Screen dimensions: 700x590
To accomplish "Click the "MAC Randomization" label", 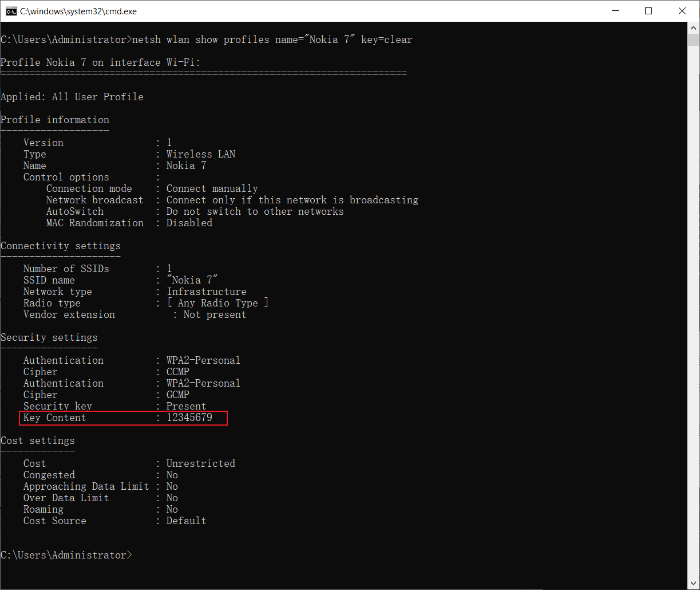I will tap(94, 223).
